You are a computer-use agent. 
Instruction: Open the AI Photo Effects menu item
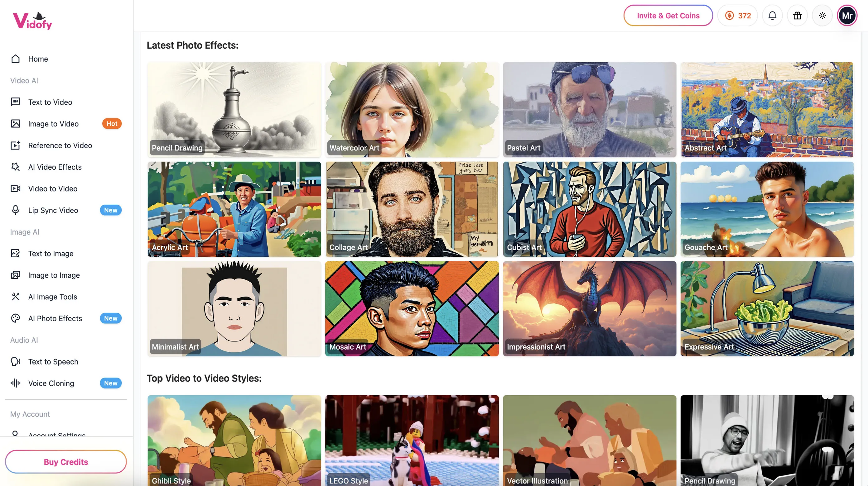(55, 318)
